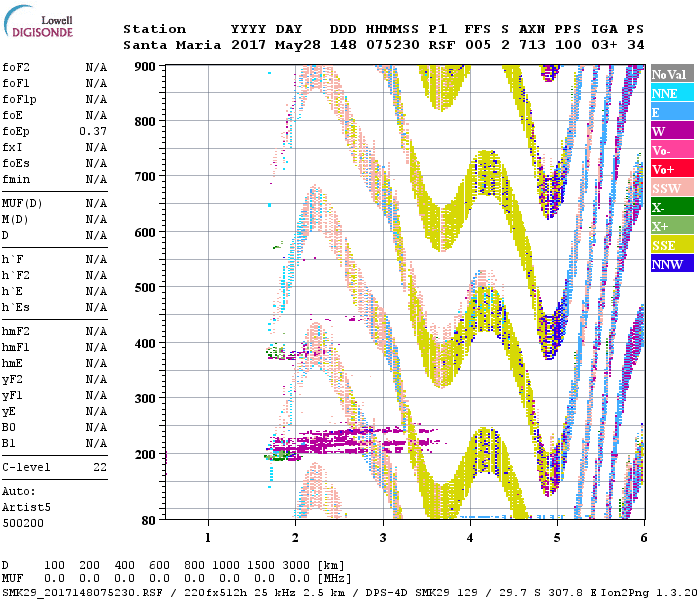
Task: Click the C-level value 22
Action: 100,467
